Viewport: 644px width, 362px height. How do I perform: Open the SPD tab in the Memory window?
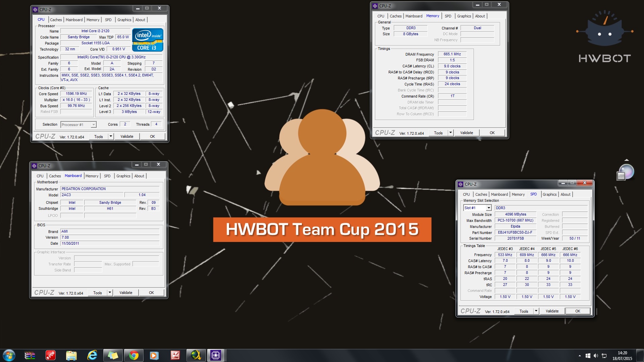tap(448, 16)
